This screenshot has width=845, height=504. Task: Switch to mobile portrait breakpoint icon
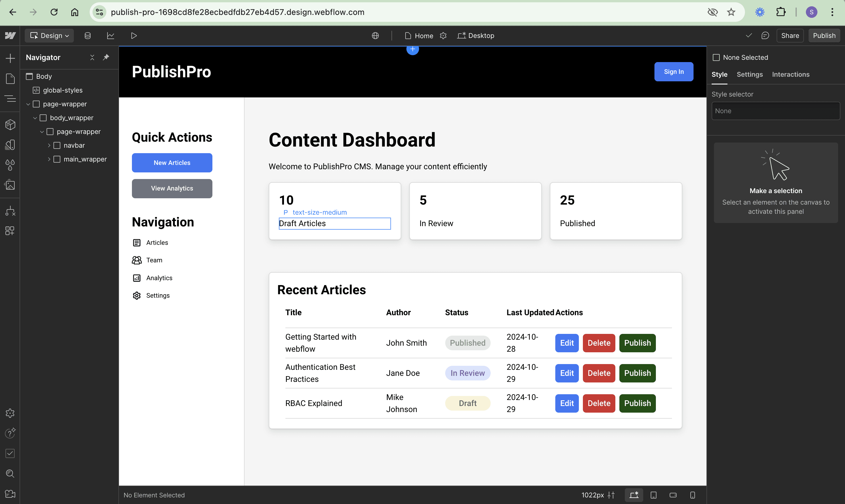(692, 495)
